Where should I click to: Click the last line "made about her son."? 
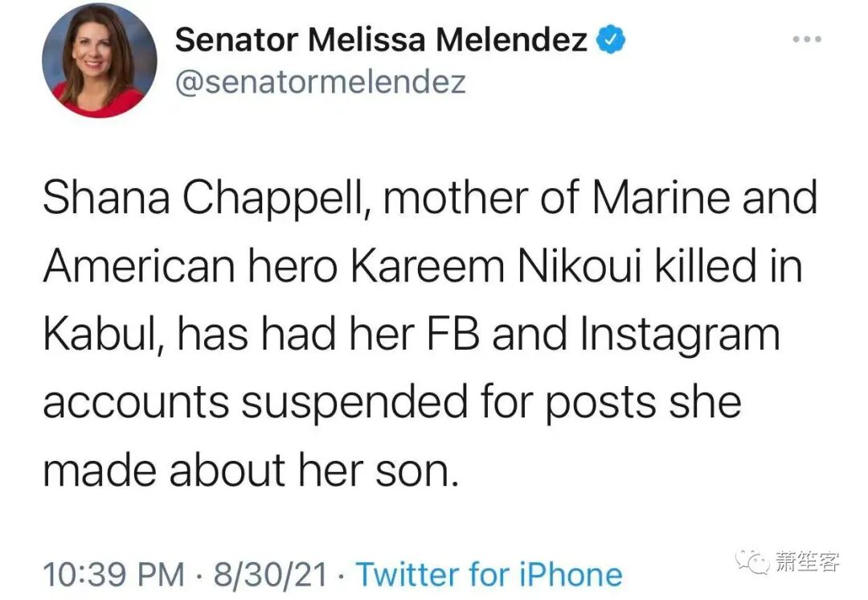pos(250,471)
